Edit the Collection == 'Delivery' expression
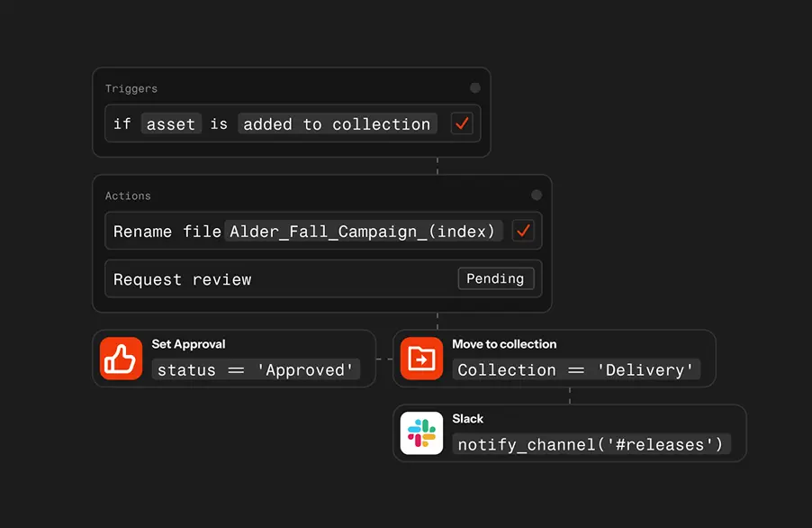 tap(576, 369)
